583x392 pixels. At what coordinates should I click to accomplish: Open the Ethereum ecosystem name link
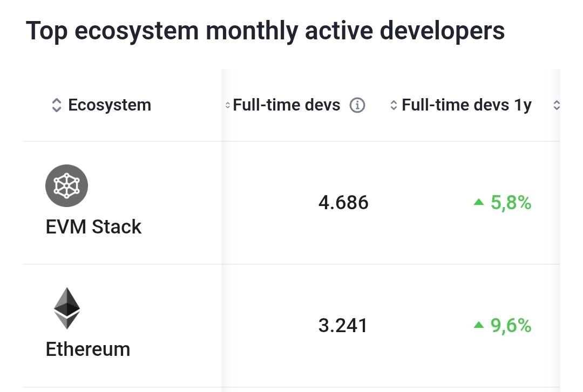[88, 349]
